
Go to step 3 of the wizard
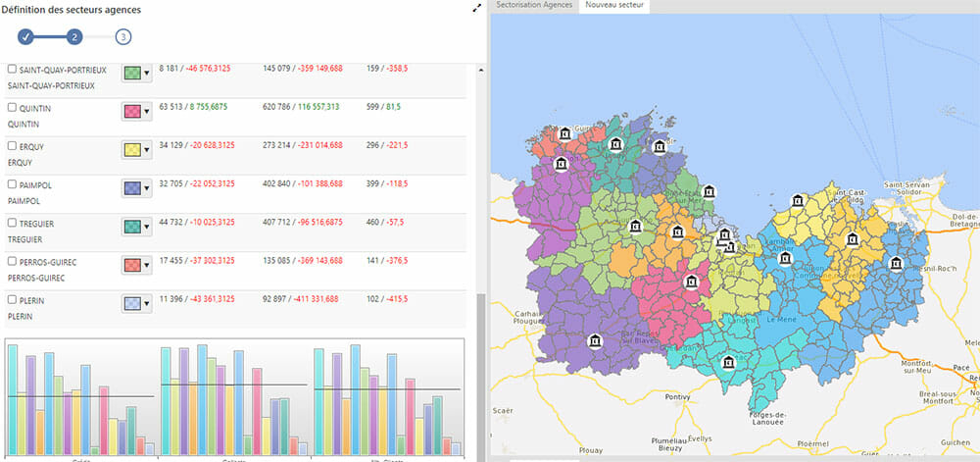point(122,37)
